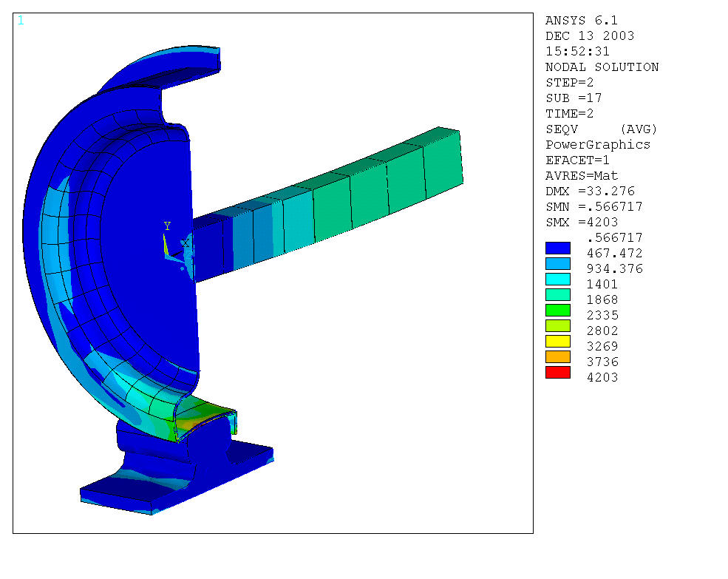Click the yellow-green legend swatch
The height and width of the screenshot is (579, 728).
coord(557,326)
